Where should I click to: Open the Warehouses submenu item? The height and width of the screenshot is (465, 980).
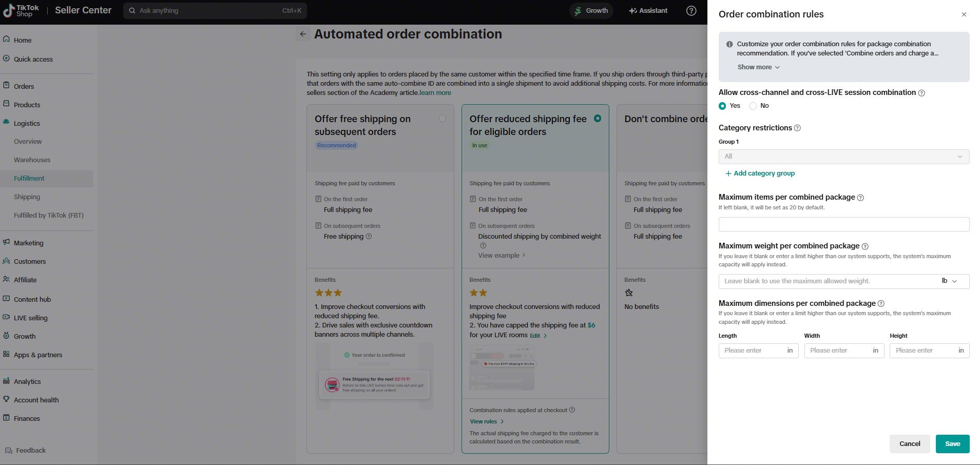(x=32, y=160)
